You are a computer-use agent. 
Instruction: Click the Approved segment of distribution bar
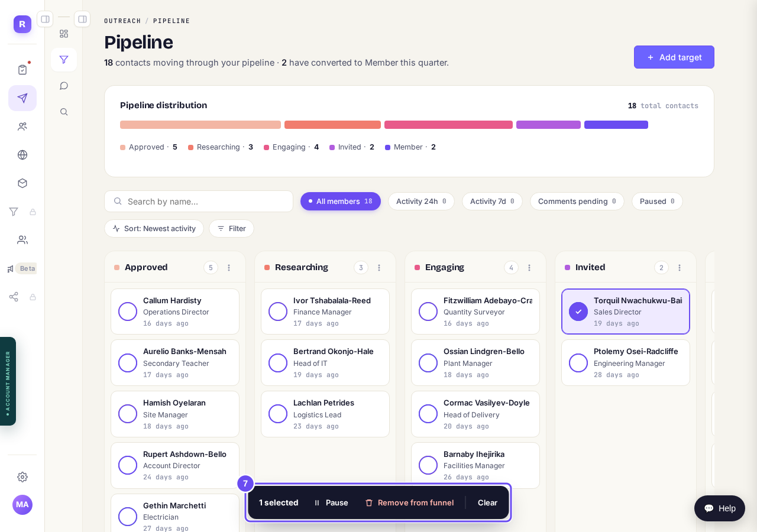tap(200, 125)
